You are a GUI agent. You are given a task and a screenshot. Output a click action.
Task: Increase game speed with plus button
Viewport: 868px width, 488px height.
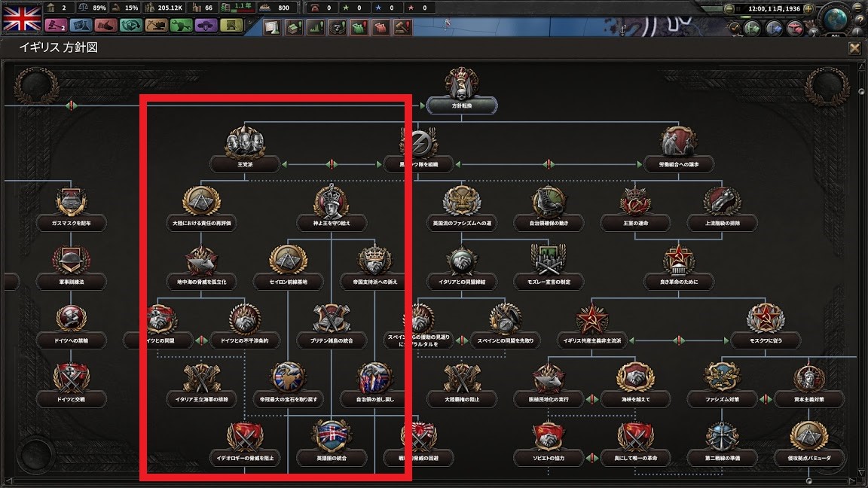point(808,9)
